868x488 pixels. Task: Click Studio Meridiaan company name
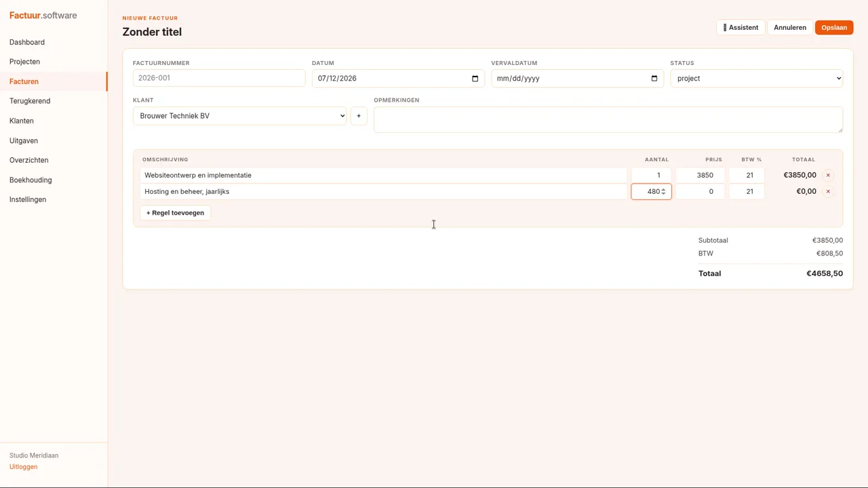34,455
